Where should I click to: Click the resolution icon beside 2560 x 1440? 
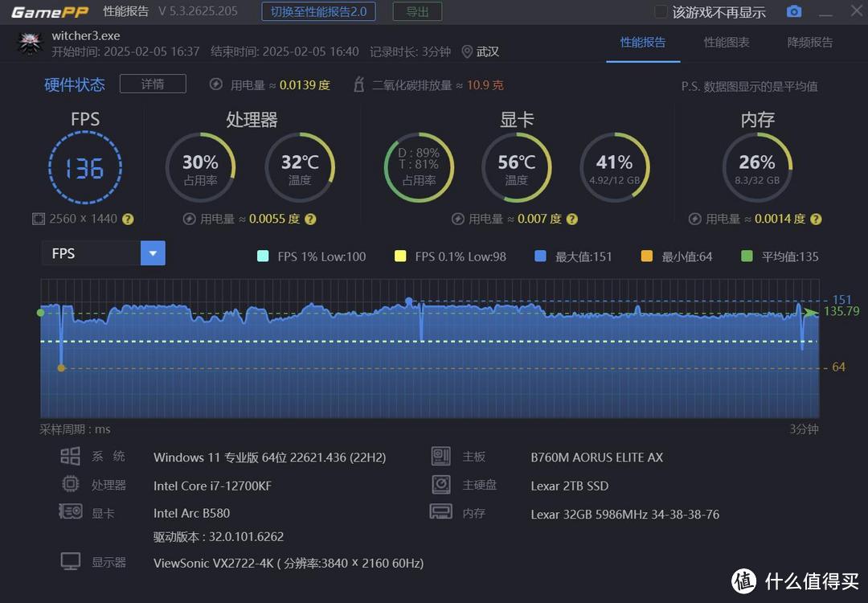point(39,219)
